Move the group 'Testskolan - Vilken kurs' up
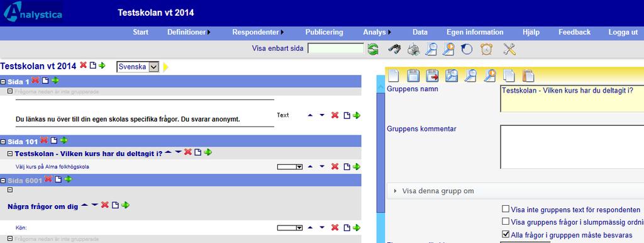Viewport: 644px width, 243px height. 169,152
